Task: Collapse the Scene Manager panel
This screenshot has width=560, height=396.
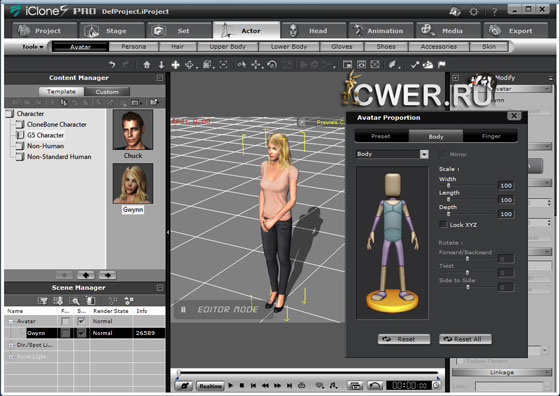Action: coord(160,287)
